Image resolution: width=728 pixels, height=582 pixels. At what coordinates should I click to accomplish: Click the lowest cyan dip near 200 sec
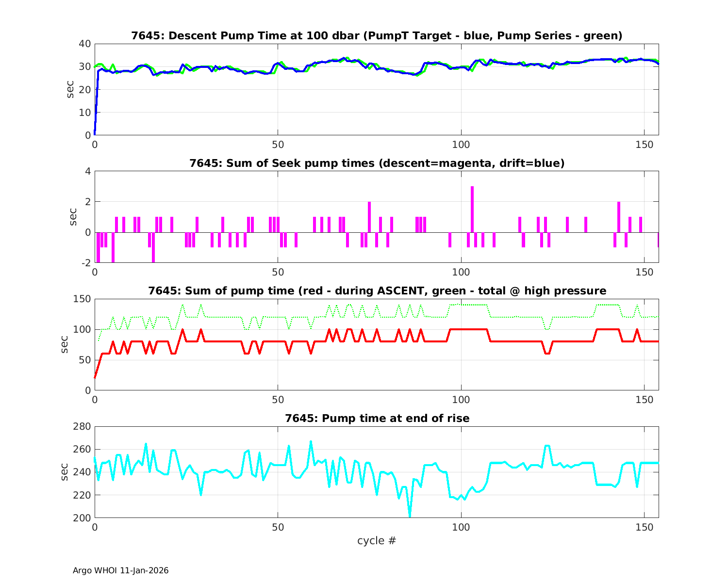click(x=410, y=515)
